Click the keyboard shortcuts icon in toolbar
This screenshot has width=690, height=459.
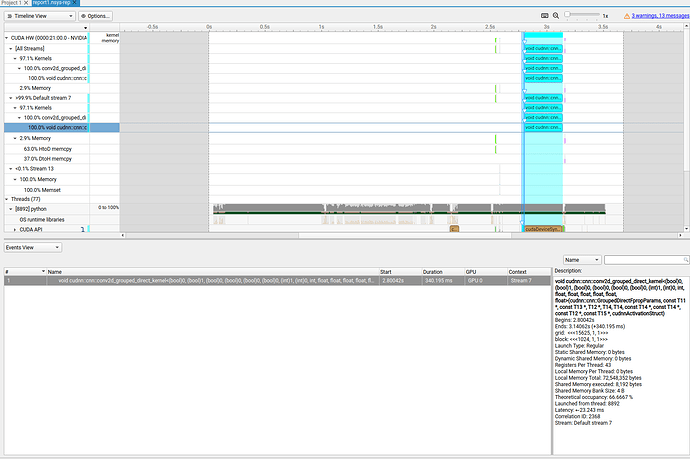pyautogui.click(x=545, y=16)
